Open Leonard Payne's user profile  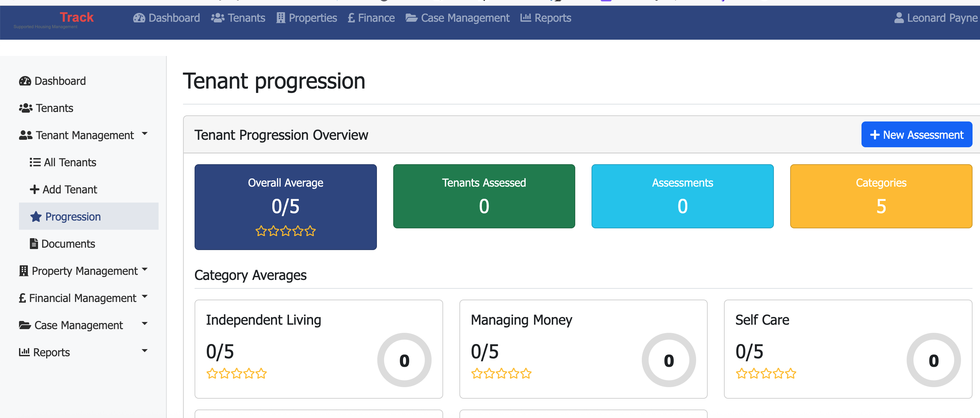936,18
